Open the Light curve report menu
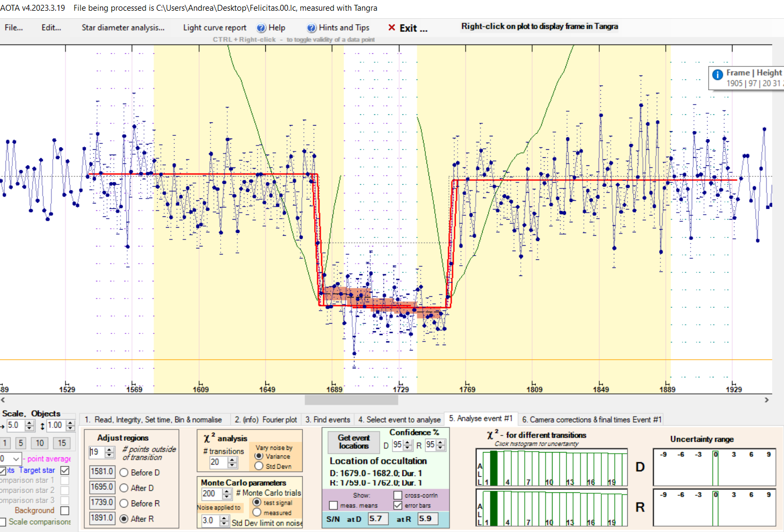 (215, 28)
